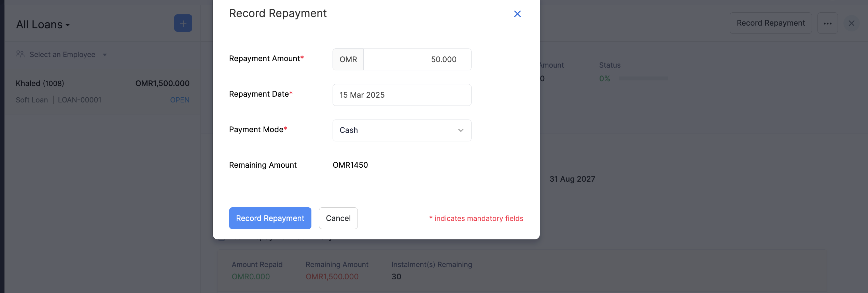Image resolution: width=868 pixels, height=293 pixels.
Task: Dismiss the Record Repayment dialog with blue X
Action: [517, 14]
